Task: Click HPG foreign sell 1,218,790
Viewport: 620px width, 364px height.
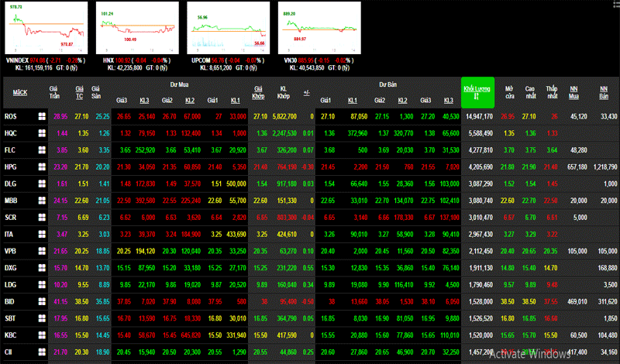Action: pos(605,167)
